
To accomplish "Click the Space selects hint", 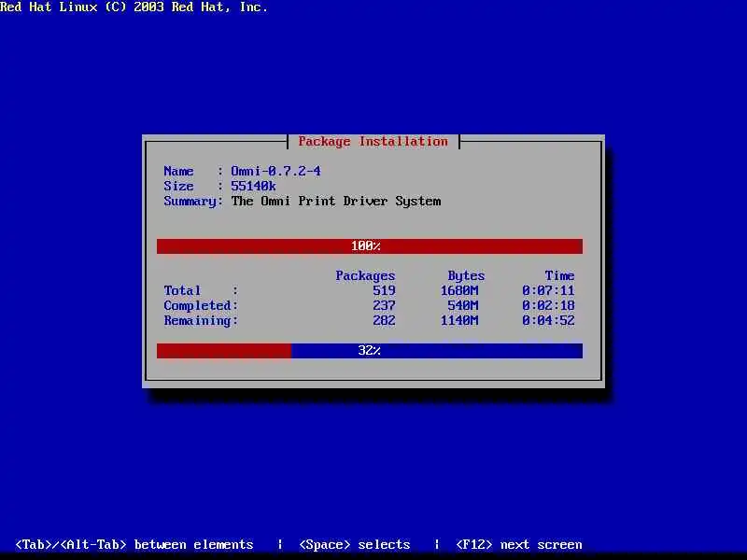I will click(355, 545).
